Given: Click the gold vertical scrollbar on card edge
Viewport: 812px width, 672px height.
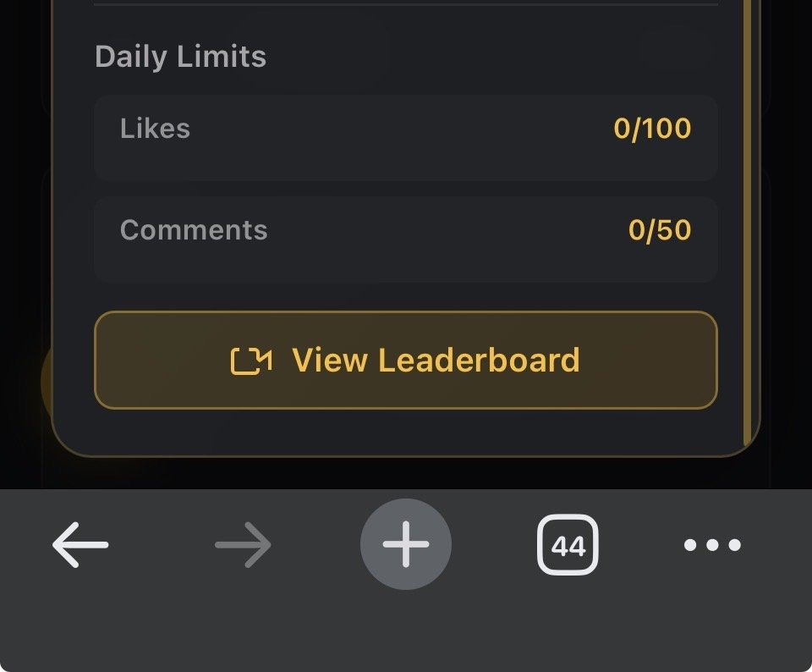Looking at the screenshot, I should coord(747,223).
